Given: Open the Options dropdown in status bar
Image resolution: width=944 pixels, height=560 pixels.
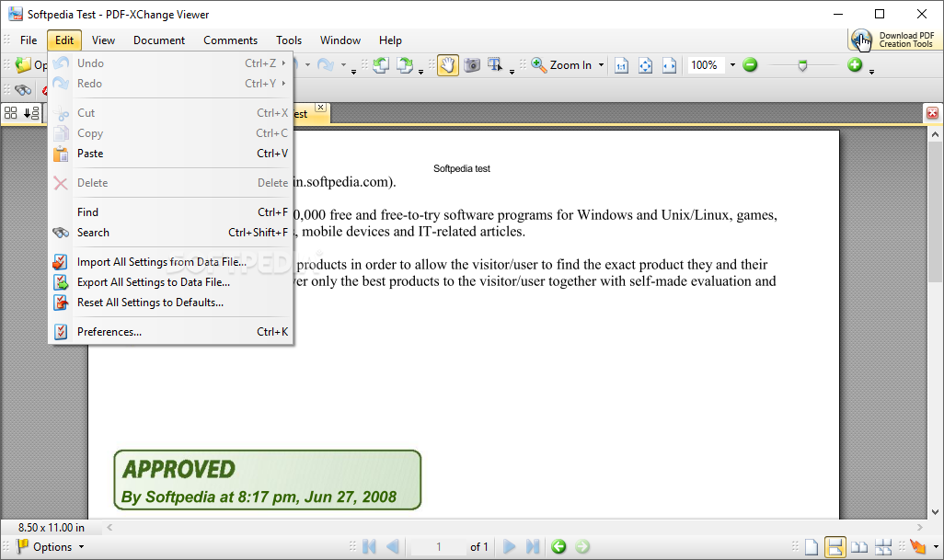Looking at the screenshot, I should (52, 546).
